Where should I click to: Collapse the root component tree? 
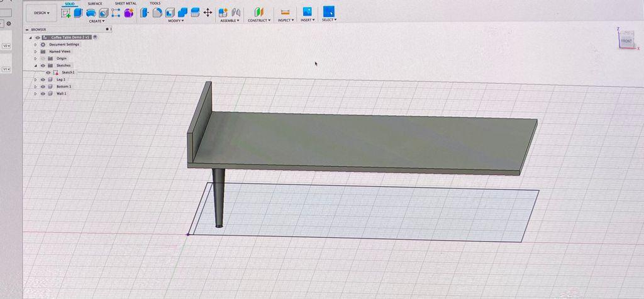[x=30, y=37]
